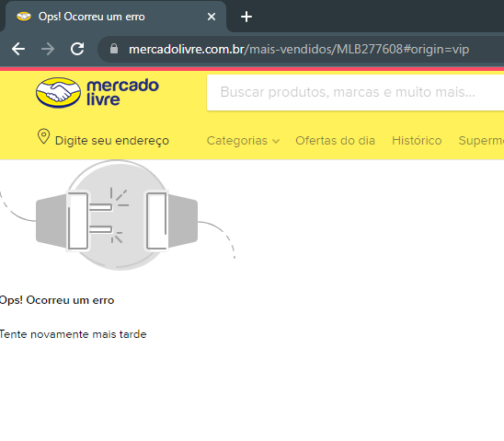
Task: Select the 'Ops! Ocorreu um erro' tab
Action: tap(115, 17)
